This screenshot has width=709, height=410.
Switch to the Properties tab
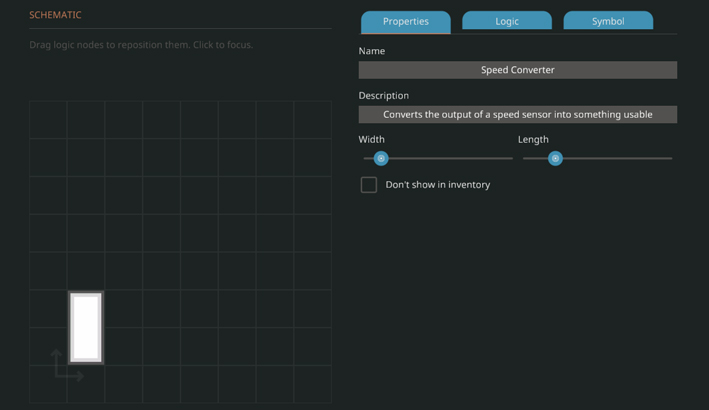click(405, 21)
